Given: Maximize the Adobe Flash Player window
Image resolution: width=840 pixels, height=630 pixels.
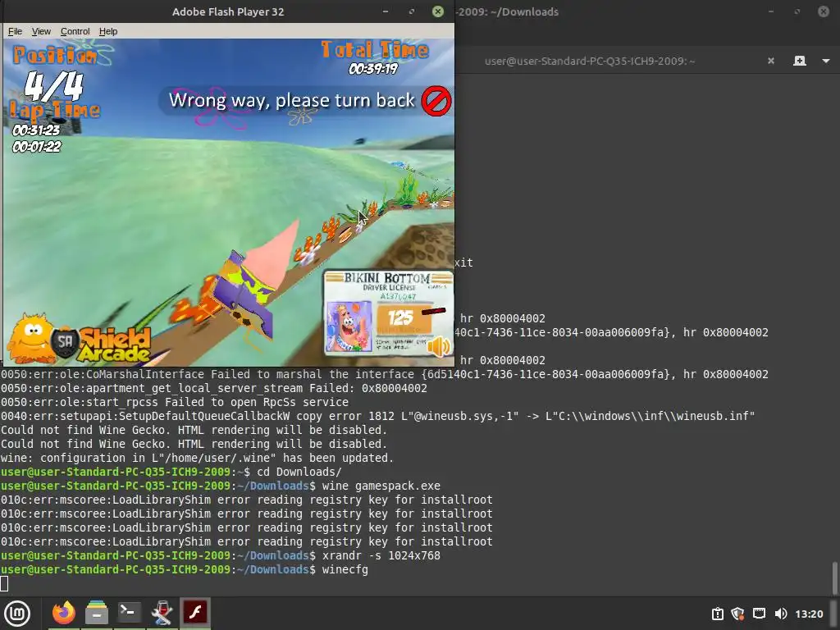Looking at the screenshot, I should (x=412, y=11).
